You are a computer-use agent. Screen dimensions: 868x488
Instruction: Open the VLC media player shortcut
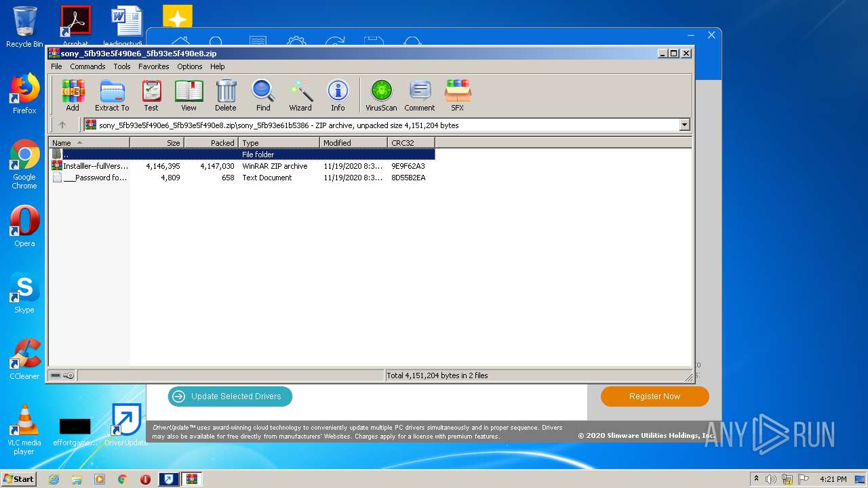[x=24, y=430]
